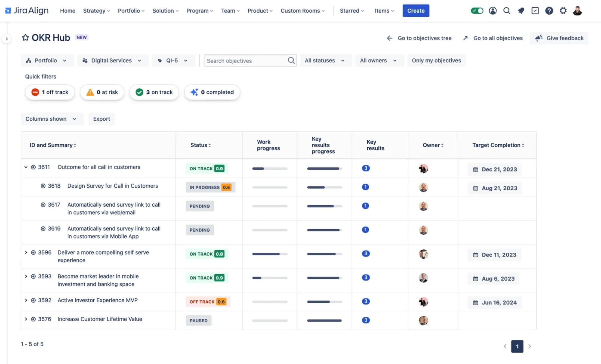Open the Columns shown dropdown
This screenshot has height=364, width=601.
pyautogui.click(x=51, y=119)
